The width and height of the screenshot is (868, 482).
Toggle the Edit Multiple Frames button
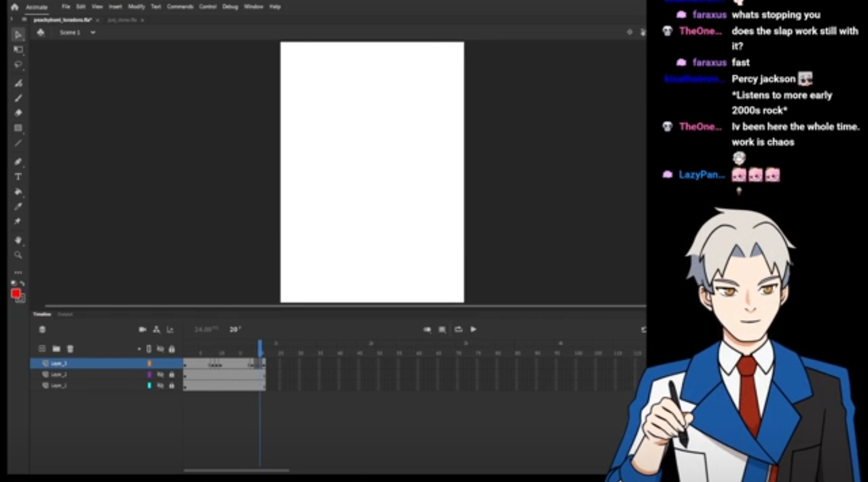(x=442, y=330)
